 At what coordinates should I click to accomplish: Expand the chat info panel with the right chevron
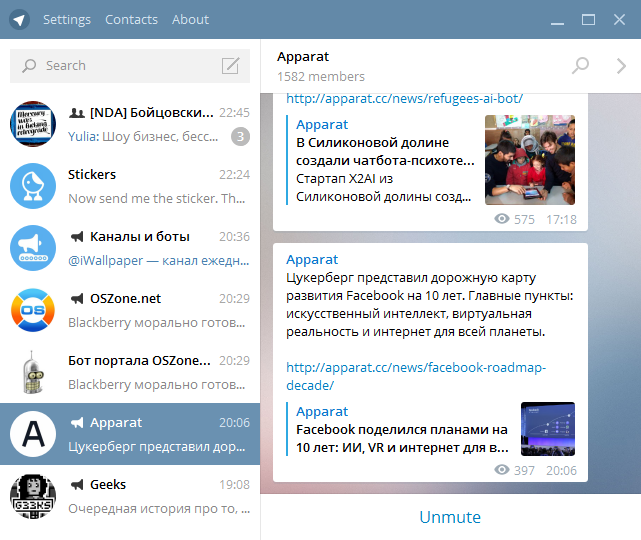click(x=620, y=66)
